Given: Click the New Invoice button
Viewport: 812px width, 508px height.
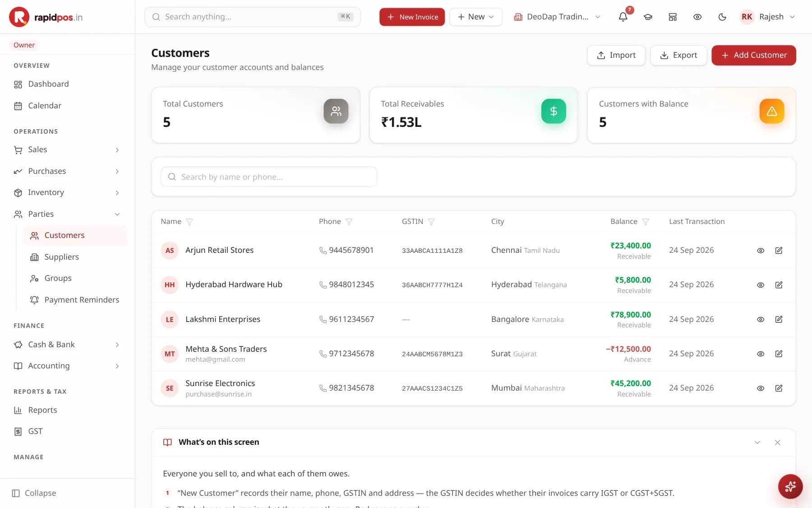Looking at the screenshot, I should click(x=412, y=17).
